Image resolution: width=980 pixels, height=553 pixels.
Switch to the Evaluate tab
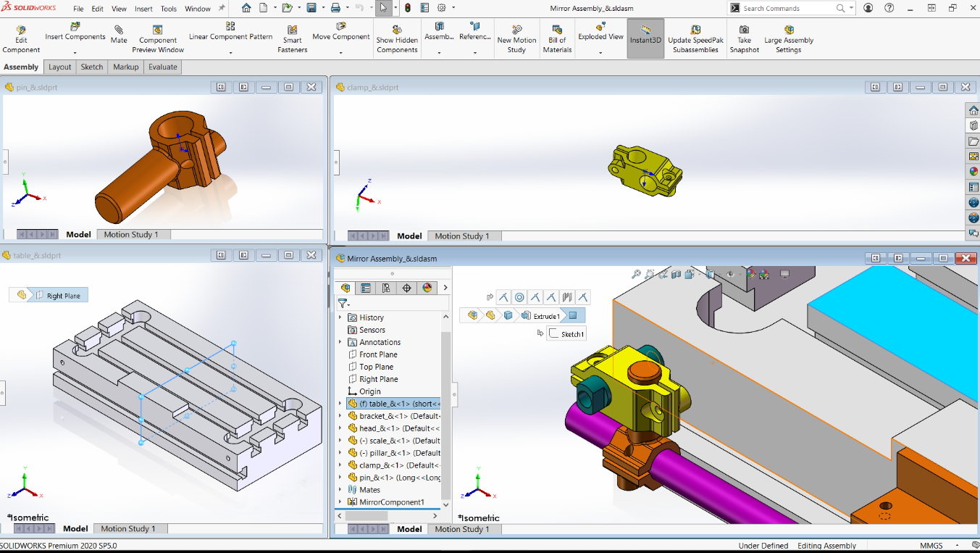coord(162,67)
